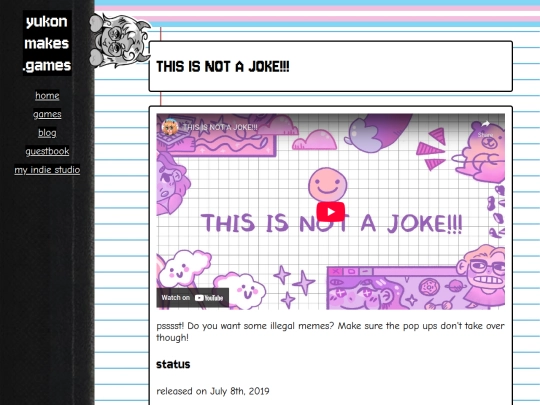Click the yukon makes .games site logo

(x=47, y=43)
